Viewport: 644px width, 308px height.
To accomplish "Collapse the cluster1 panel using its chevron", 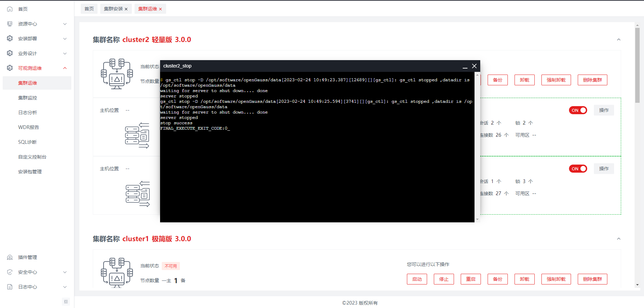I will [618, 239].
